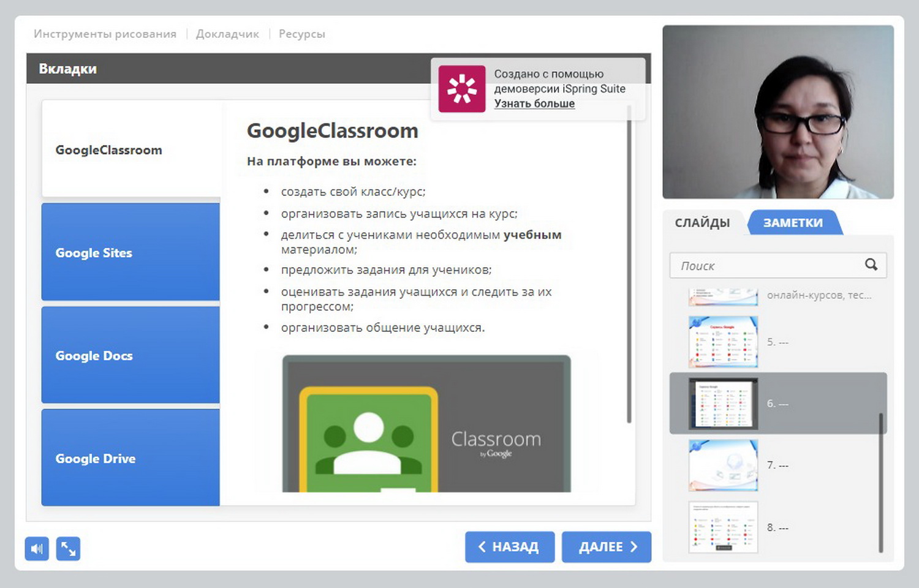Viewport: 919px width, 588px height.
Task: Select the Google Drive tab
Action: pos(130,458)
